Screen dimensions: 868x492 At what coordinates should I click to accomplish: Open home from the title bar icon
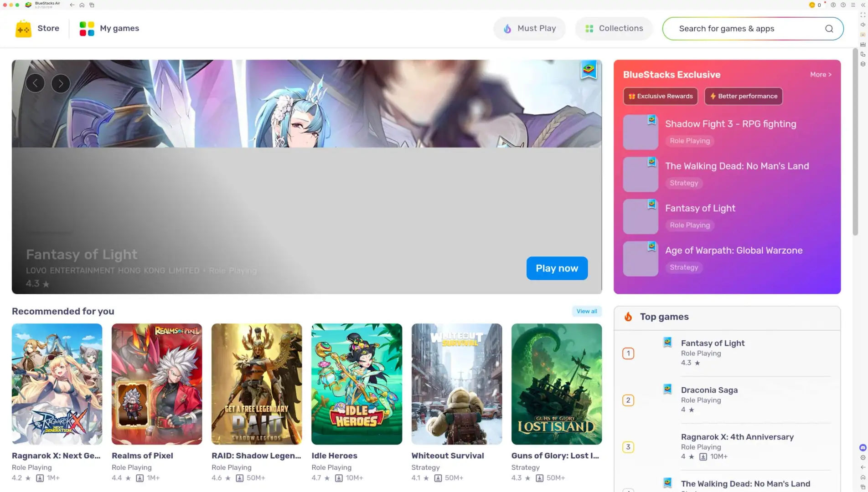82,5
